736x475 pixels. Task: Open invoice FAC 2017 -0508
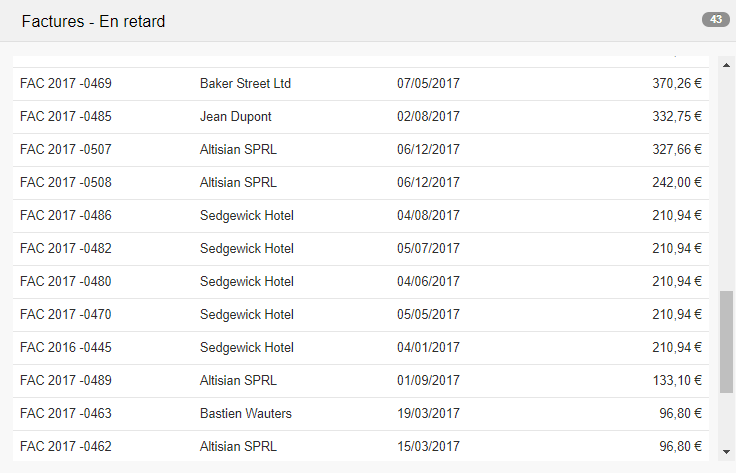pyautogui.click(x=66, y=183)
